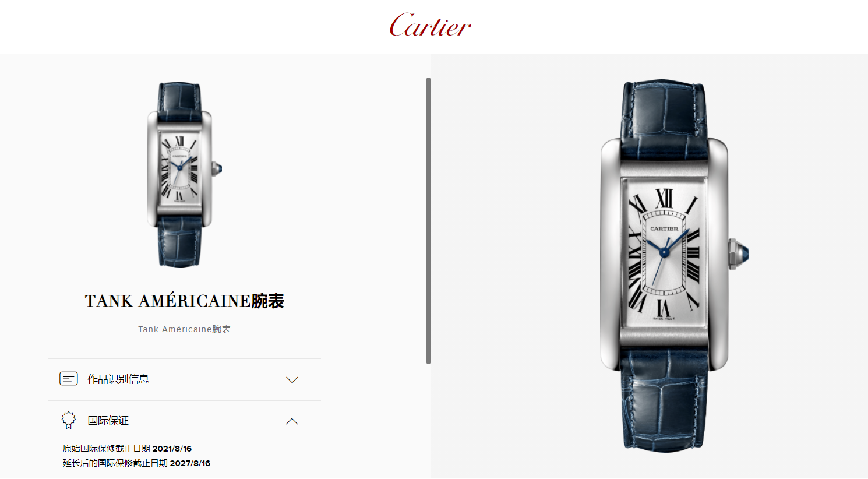Expand the 作品识别信息 section chevron
This screenshot has width=868, height=479.
pos(292,380)
